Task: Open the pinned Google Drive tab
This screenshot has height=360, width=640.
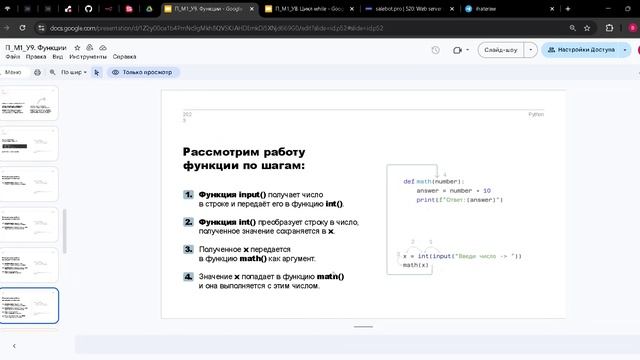Action: (x=149, y=9)
